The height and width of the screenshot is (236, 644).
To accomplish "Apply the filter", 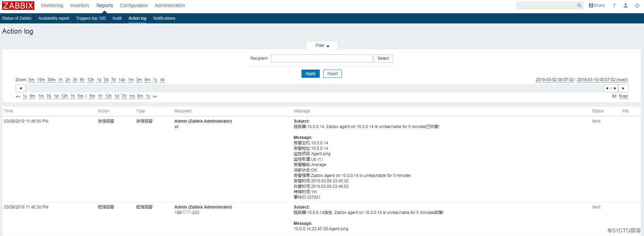I will [311, 74].
